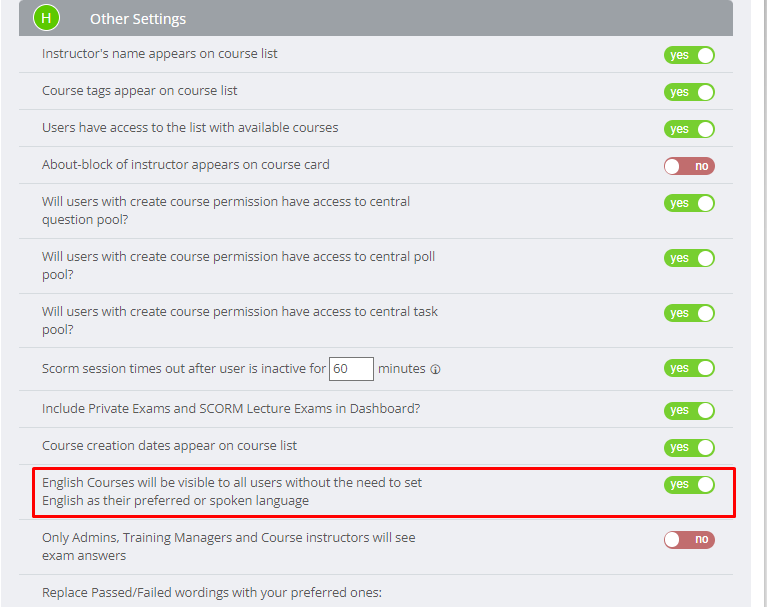Toggle Instructor's name appears on course list

(x=689, y=55)
